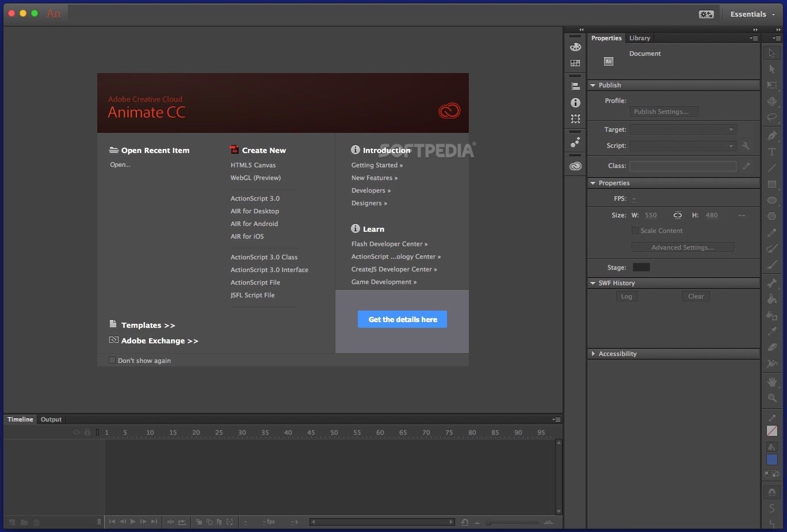Click the Stage color swatch

641,267
